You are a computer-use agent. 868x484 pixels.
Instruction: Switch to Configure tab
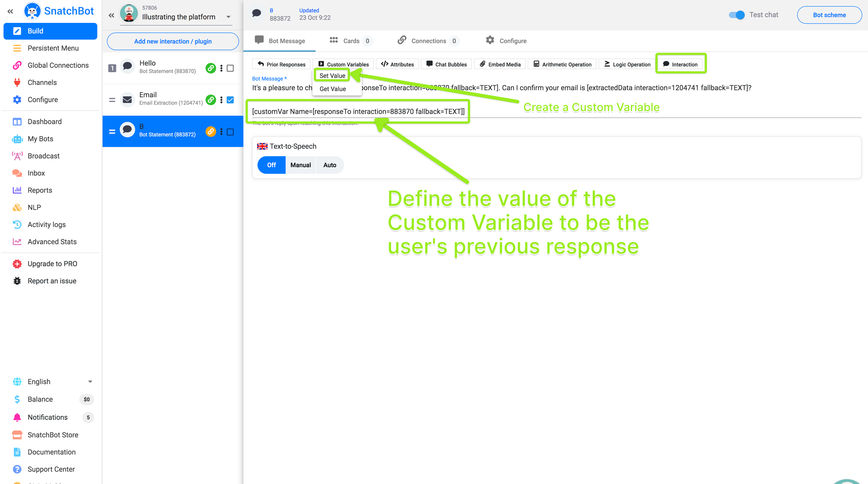(x=506, y=41)
